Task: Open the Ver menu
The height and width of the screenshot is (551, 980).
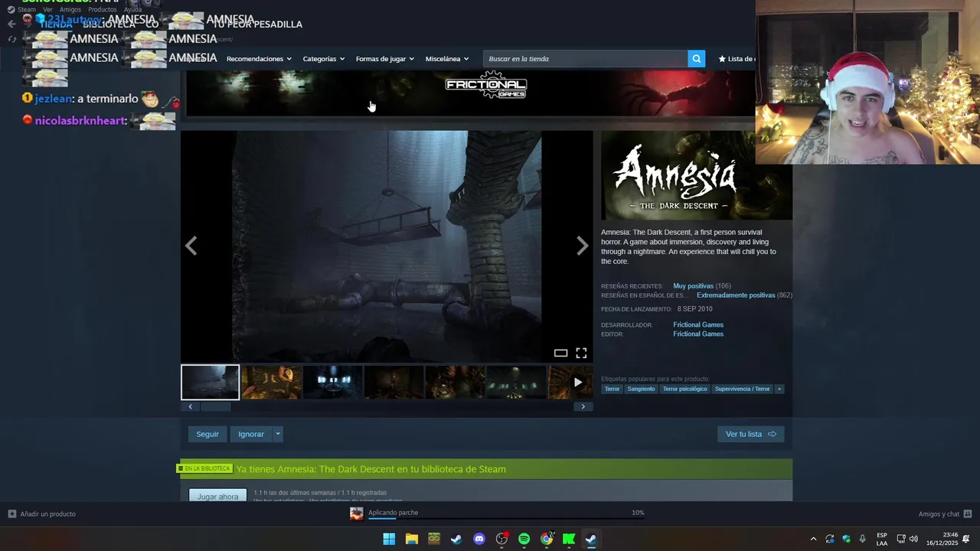Action: point(47,9)
